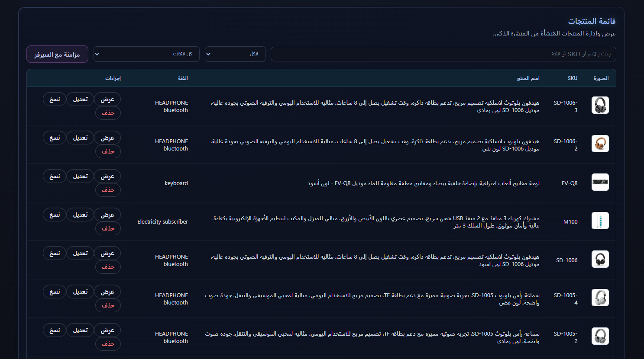The width and height of the screenshot is (644, 359).
Task: Open the كل الفئات categories dropdown
Action: [146, 54]
